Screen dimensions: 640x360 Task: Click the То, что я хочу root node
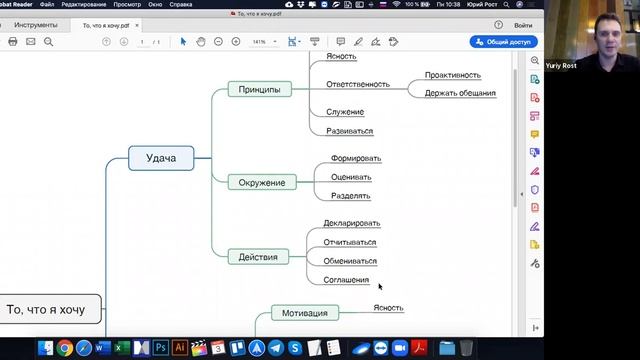49,309
